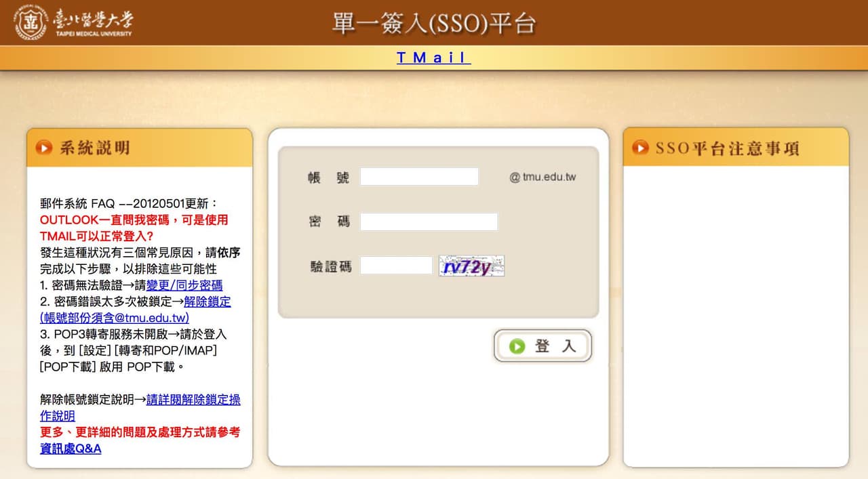Click the Taipei Medical University name text
The width and height of the screenshot is (868, 479).
coord(93,22)
